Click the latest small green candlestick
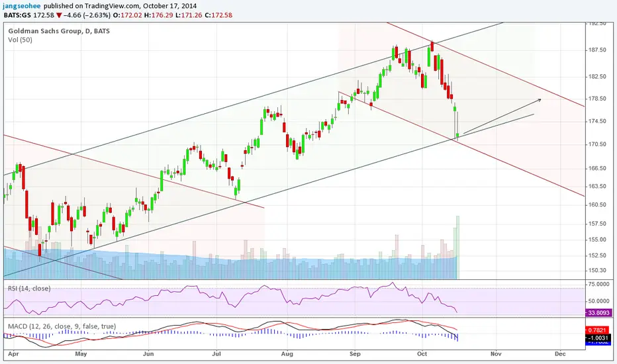The height and width of the screenshot is (364, 617). pyautogui.click(x=457, y=136)
